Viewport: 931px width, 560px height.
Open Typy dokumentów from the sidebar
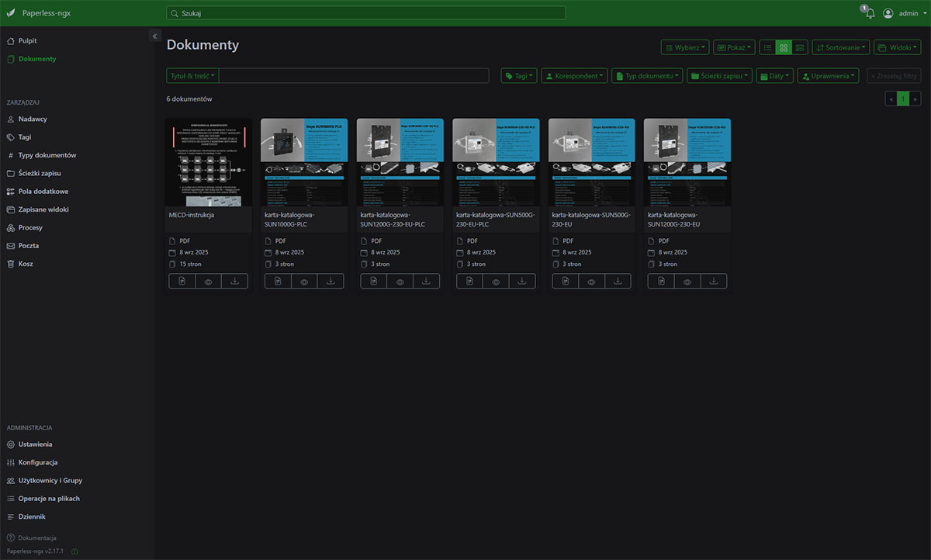coord(47,155)
